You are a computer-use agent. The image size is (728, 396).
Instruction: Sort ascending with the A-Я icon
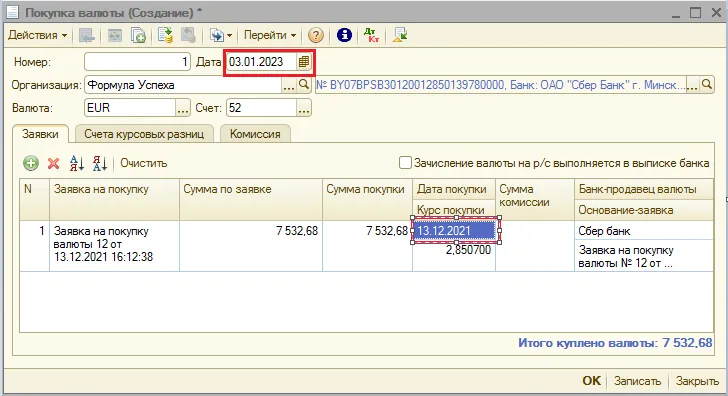pos(77,163)
